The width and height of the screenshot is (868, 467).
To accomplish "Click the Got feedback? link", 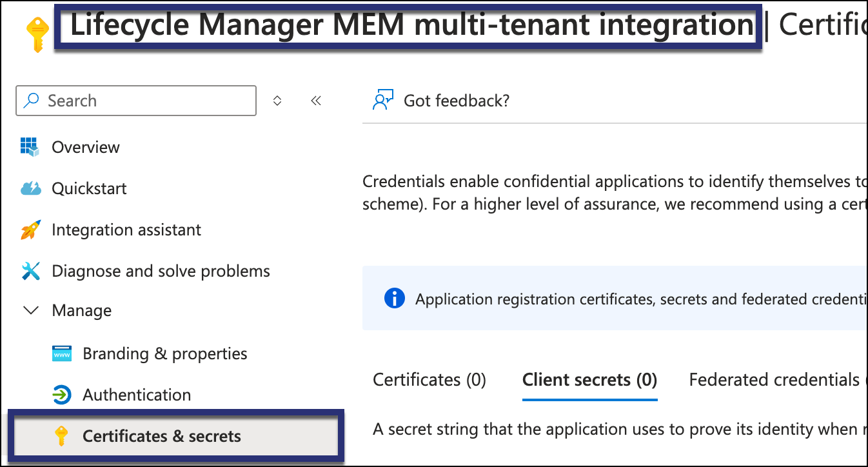I will (457, 101).
